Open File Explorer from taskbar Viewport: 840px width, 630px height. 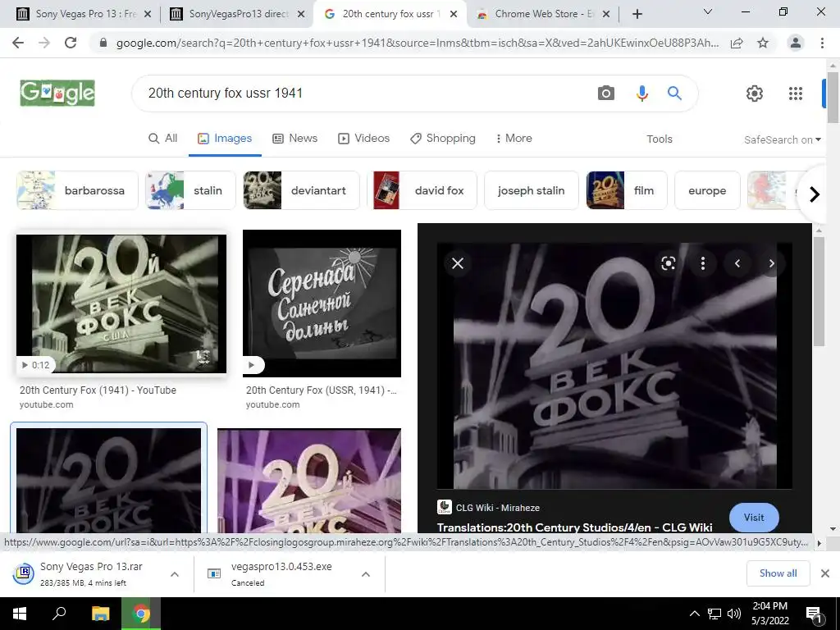coord(100,614)
